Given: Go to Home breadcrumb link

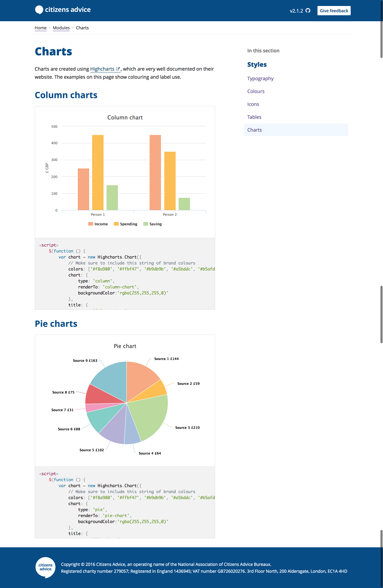Looking at the screenshot, I should [x=41, y=28].
